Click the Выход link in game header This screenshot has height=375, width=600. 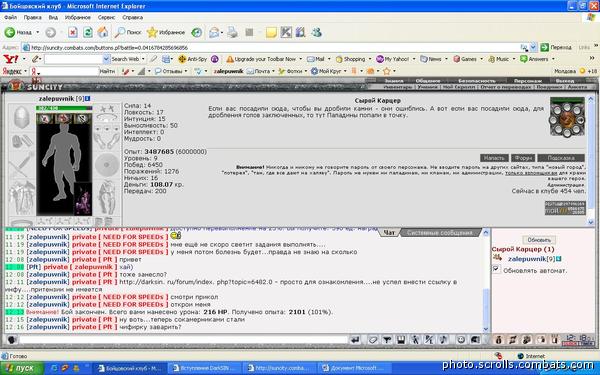pyautogui.click(x=565, y=81)
